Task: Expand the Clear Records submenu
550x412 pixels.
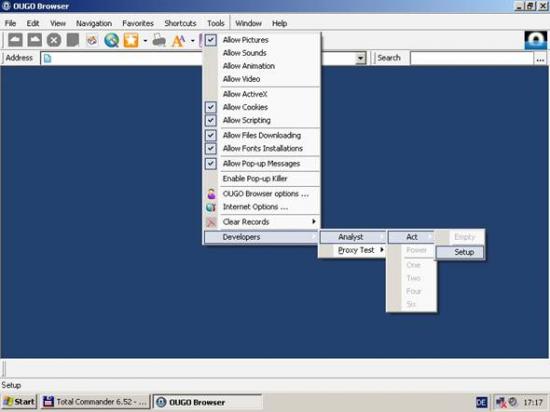Action: tap(261, 222)
